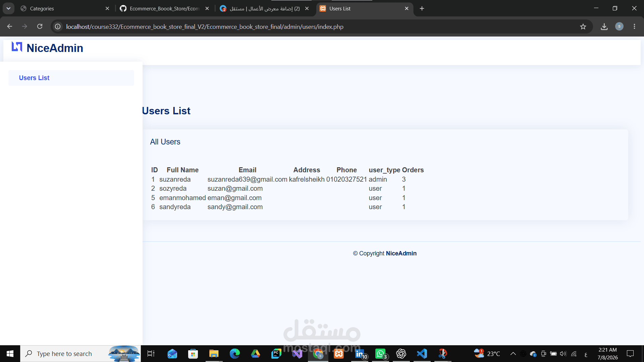The image size is (644, 362).
Task: Open the weather widget showing 23°C
Action: pos(487,354)
